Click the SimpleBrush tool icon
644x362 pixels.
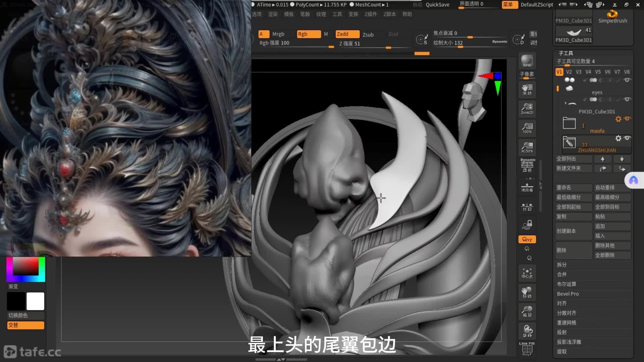pos(612,16)
